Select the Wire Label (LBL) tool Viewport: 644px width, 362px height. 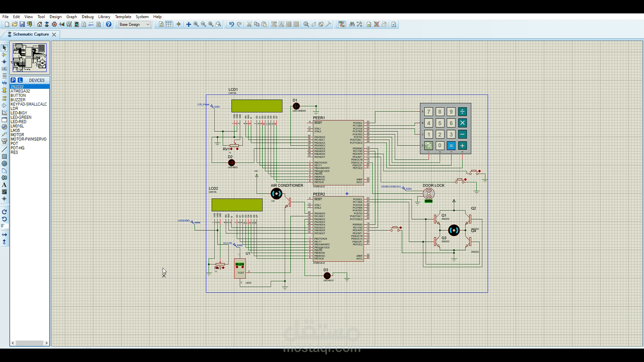[4, 69]
